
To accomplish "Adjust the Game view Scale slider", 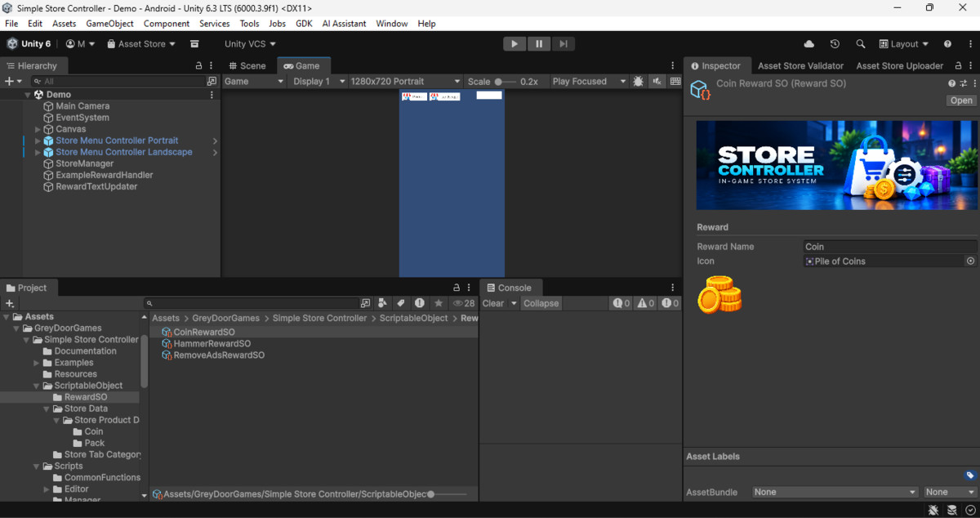I will pyautogui.click(x=506, y=82).
